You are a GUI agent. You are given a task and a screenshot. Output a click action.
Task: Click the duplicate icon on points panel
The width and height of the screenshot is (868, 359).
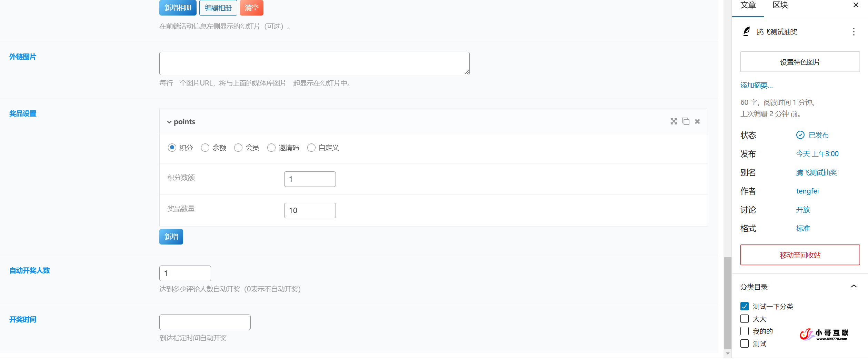(x=686, y=121)
